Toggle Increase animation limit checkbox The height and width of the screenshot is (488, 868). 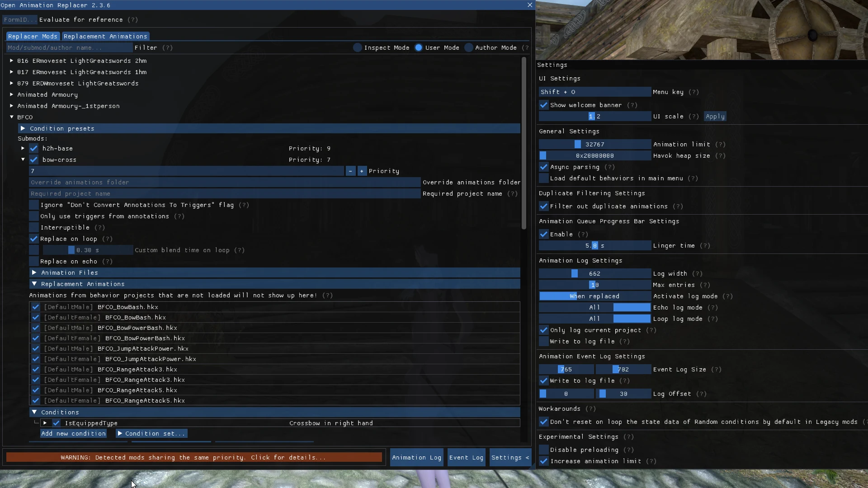544,461
